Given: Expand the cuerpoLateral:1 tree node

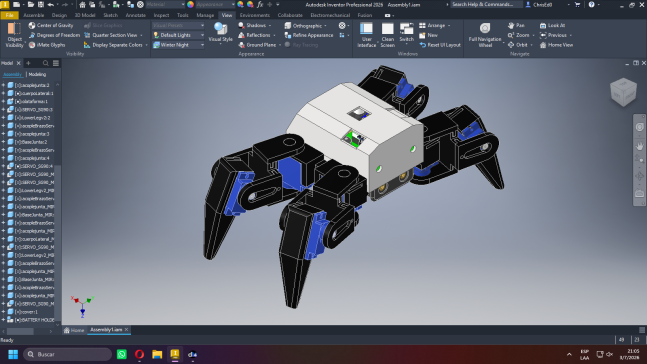Looking at the screenshot, I should [3, 93].
